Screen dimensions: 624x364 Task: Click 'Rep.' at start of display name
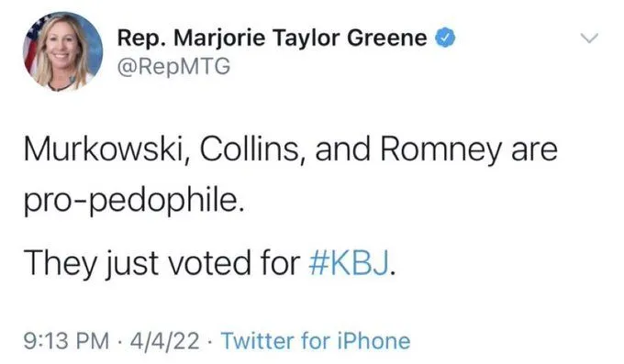(142, 39)
